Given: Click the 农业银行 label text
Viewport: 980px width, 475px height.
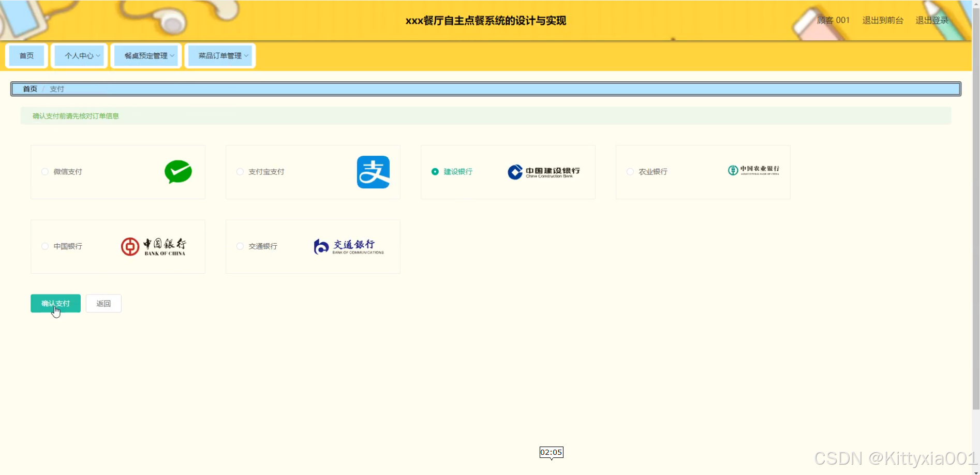Looking at the screenshot, I should (x=653, y=172).
